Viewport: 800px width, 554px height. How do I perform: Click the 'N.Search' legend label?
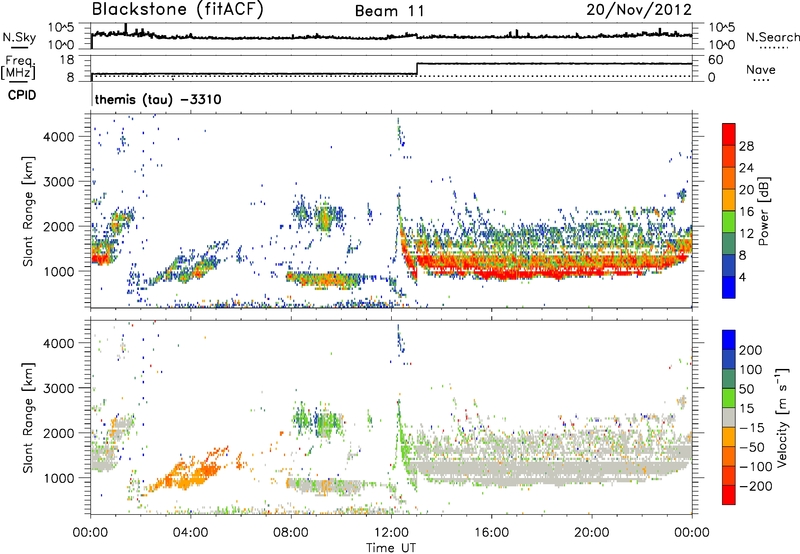point(772,37)
